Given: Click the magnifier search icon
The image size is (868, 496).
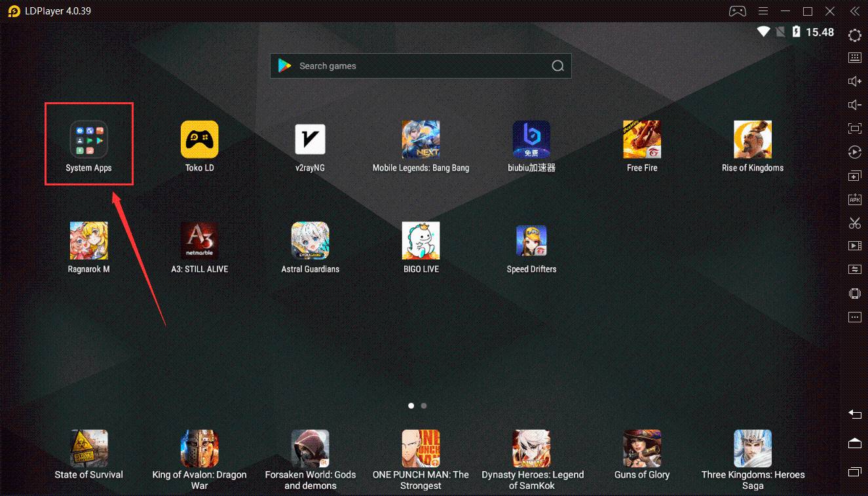Looking at the screenshot, I should [557, 66].
